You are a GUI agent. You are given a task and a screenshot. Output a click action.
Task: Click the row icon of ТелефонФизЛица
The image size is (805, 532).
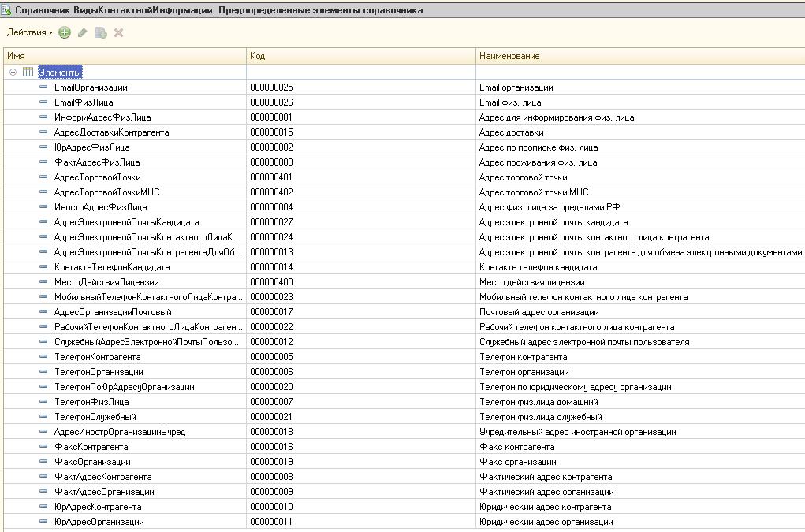[43, 401]
